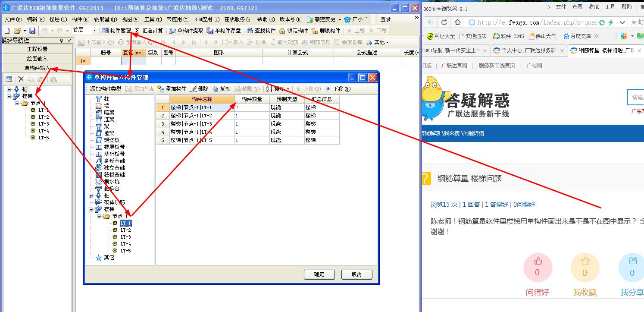Collapse 节点-1 folder in dialog tree
Screen dimensions: 644x312
coord(98,216)
